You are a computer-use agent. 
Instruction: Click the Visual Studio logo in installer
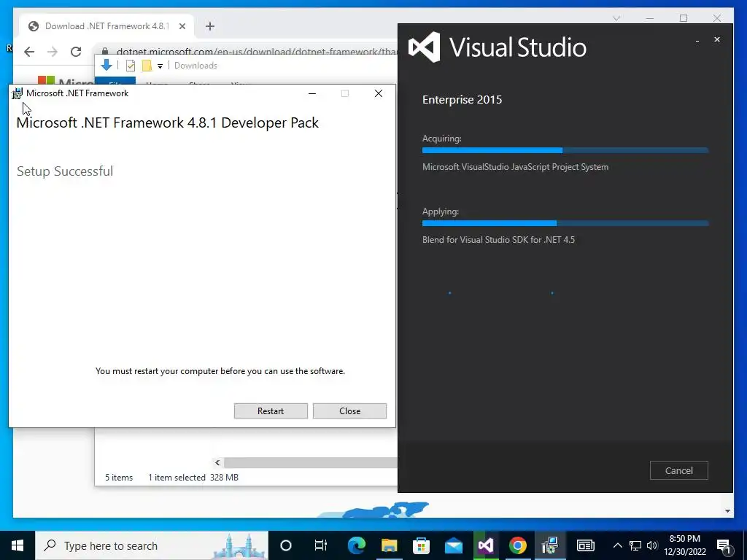424,47
